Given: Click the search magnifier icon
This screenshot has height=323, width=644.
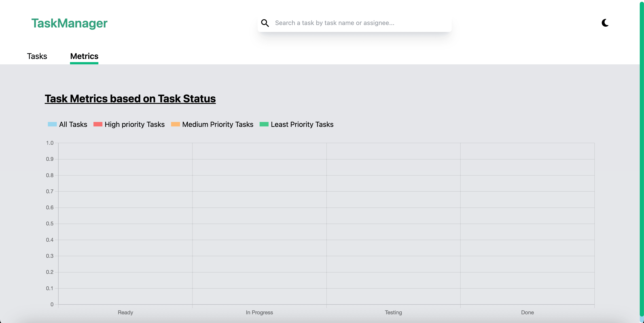Looking at the screenshot, I should [x=265, y=23].
